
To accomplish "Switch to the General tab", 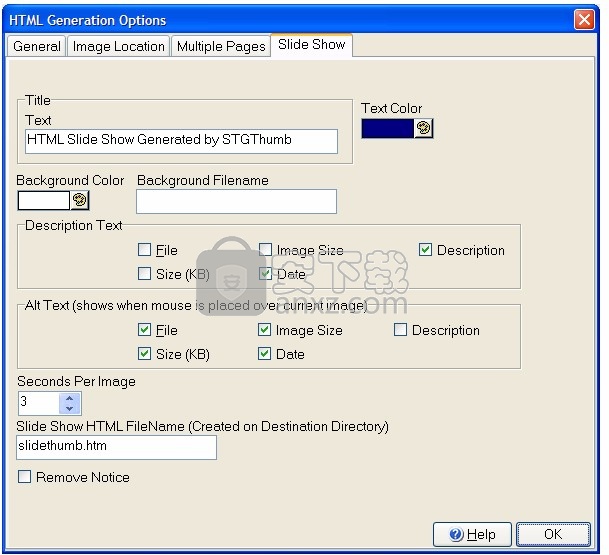I will [37, 46].
